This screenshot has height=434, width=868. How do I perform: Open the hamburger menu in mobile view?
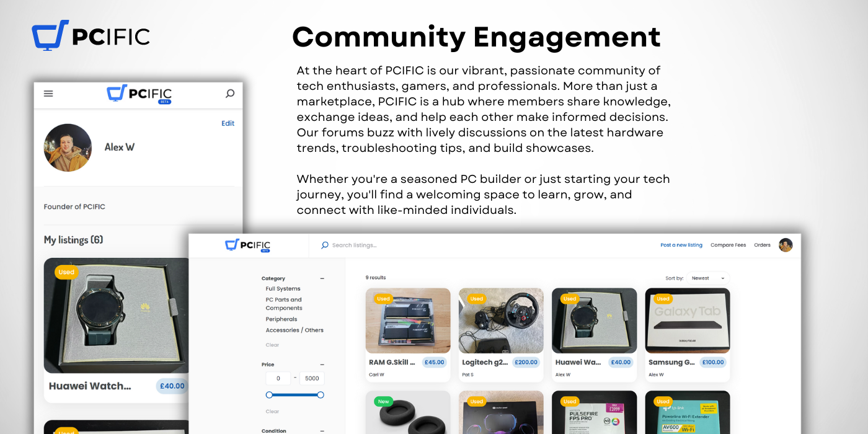click(48, 94)
